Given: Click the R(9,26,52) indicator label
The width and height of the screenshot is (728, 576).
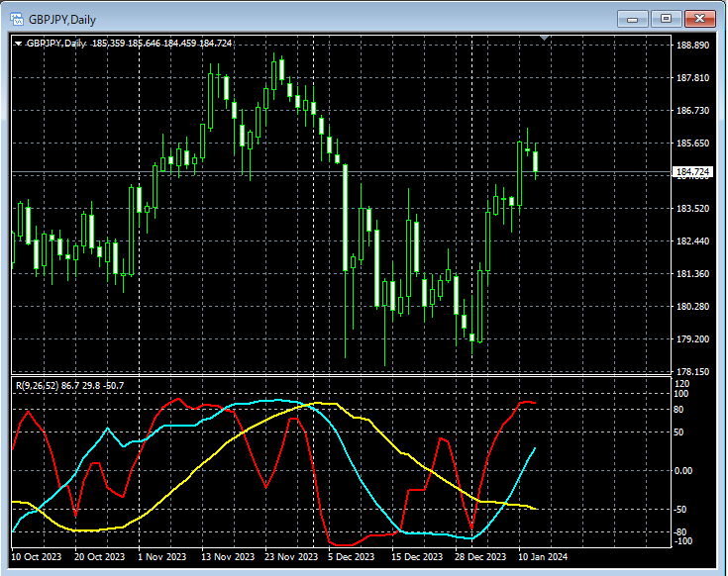Looking at the screenshot, I should 69,385.
